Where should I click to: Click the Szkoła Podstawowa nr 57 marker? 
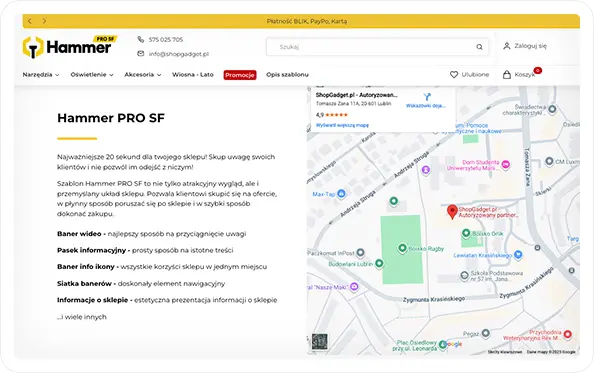point(464,276)
